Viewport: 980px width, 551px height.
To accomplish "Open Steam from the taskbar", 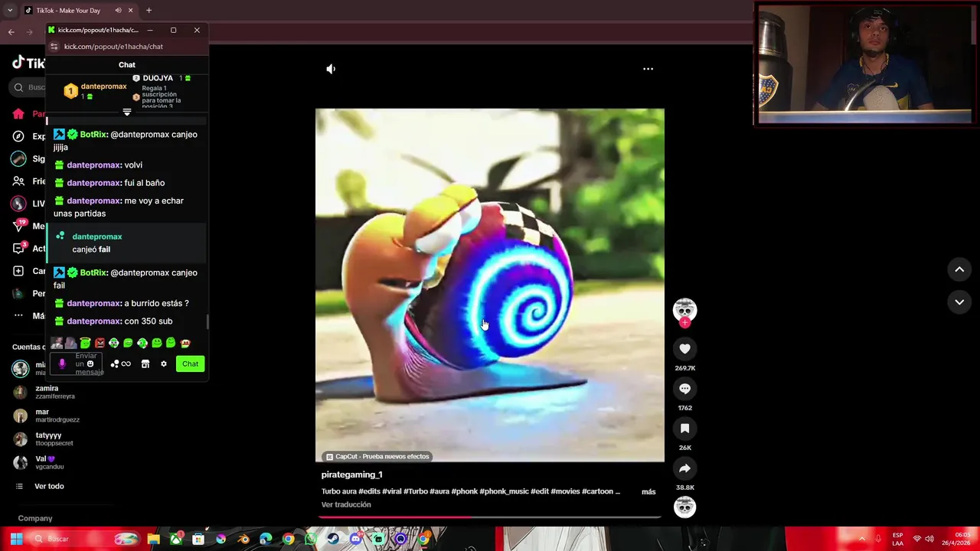I will point(332,539).
